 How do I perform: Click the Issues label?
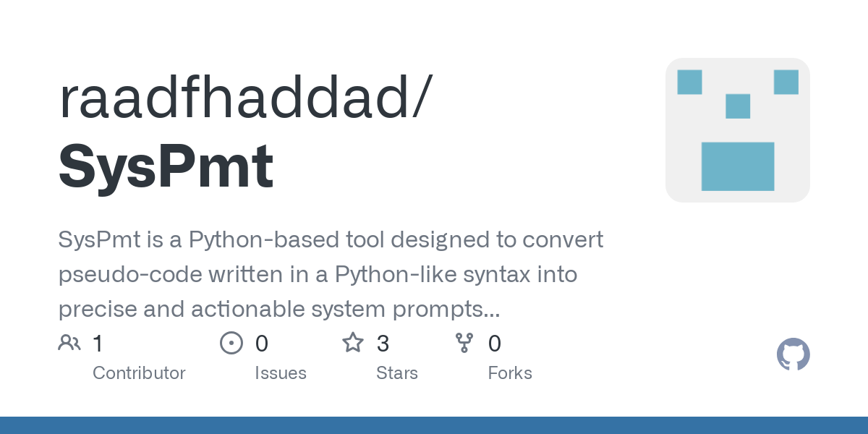coord(281,373)
